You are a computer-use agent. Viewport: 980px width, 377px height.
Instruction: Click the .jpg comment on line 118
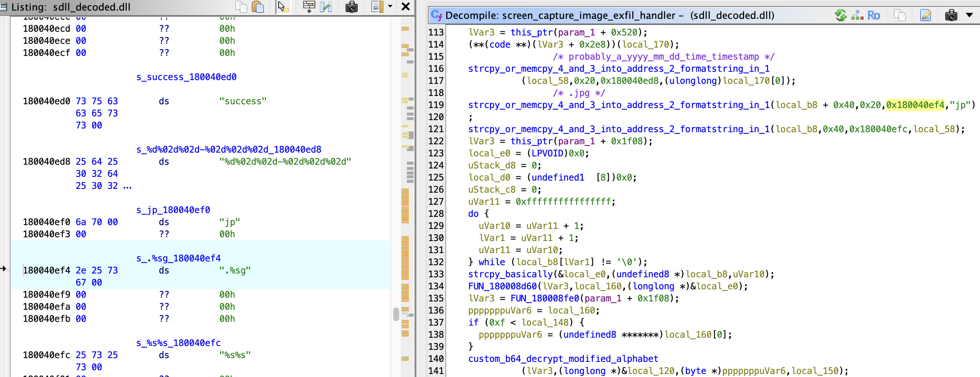(x=578, y=92)
